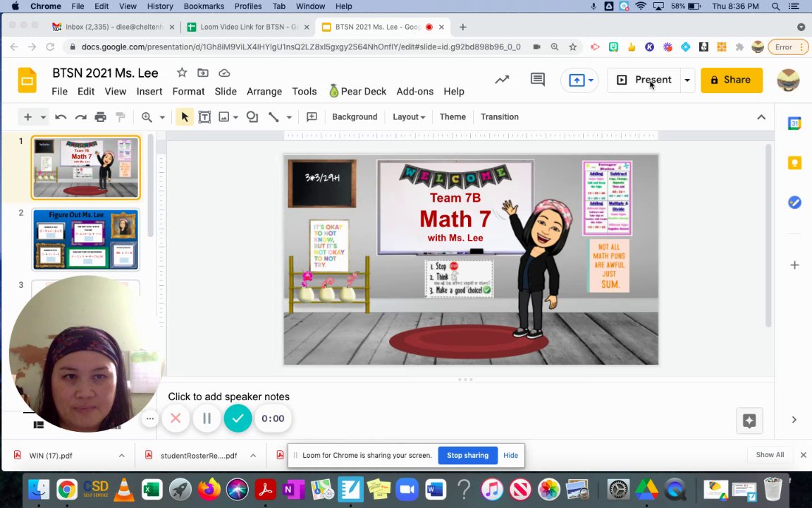Click the undo arrow icon
Image resolution: width=812 pixels, height=508 pixels.
click(x=61, y=117)
